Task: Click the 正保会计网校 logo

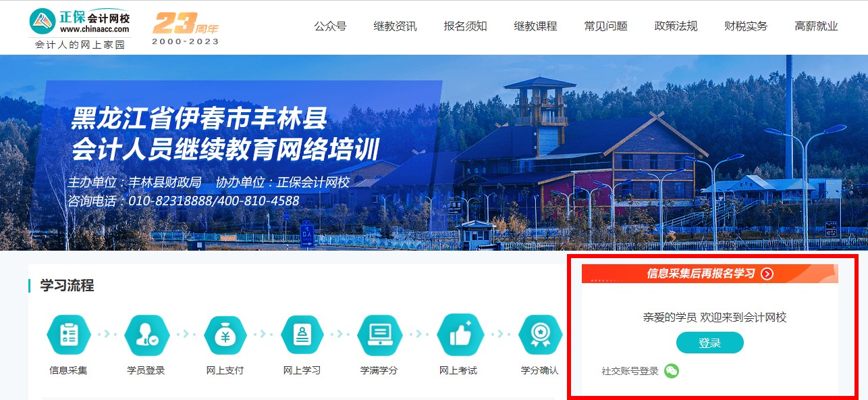Action: click(80, 22)
